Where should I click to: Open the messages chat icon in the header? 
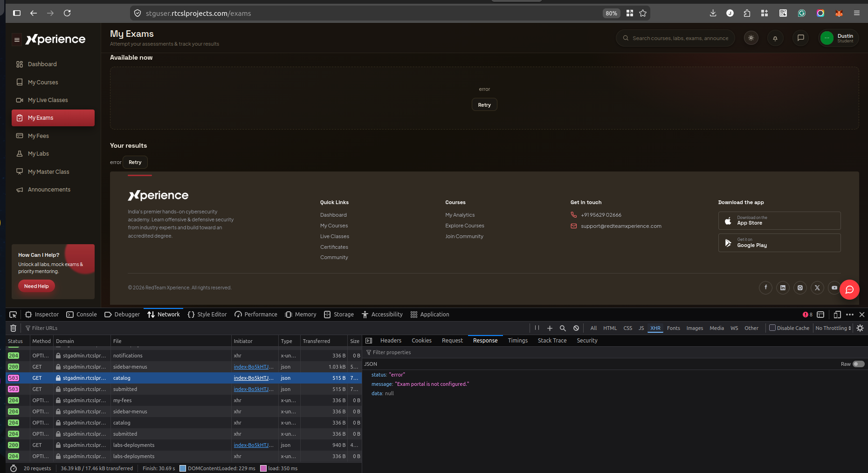[800, 38]
